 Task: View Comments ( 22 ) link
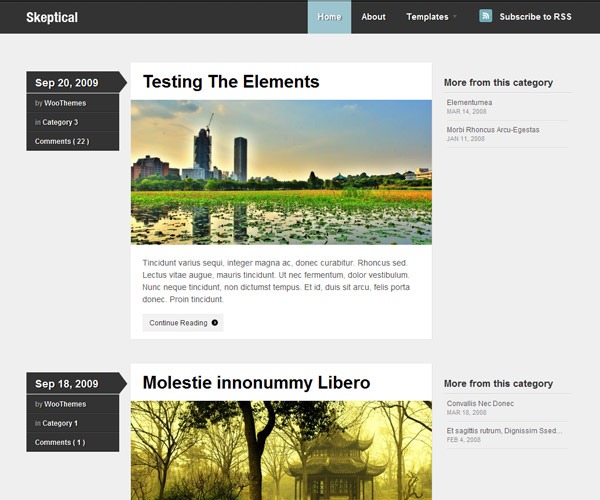point(62,141)
